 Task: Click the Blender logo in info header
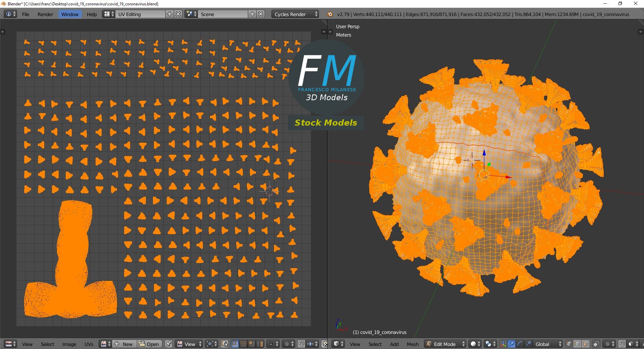pos(330,14)
